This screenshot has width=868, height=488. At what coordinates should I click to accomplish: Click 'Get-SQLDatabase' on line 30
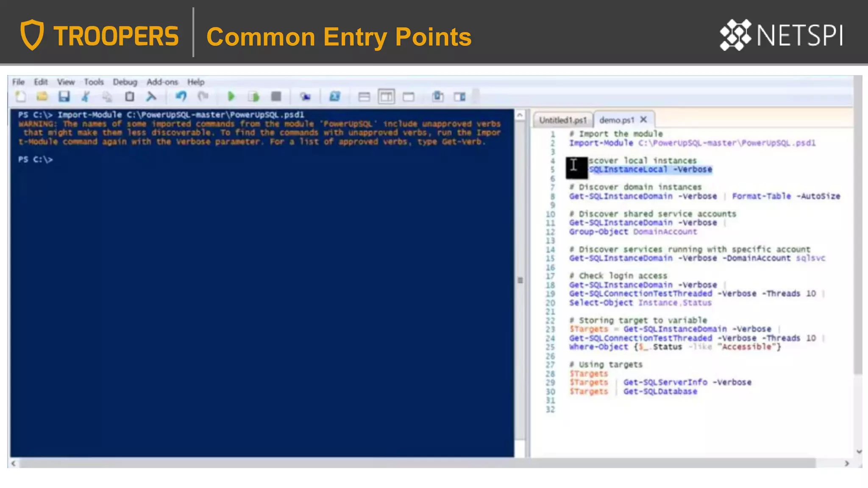pyautogui.click(x=660, y=391)
